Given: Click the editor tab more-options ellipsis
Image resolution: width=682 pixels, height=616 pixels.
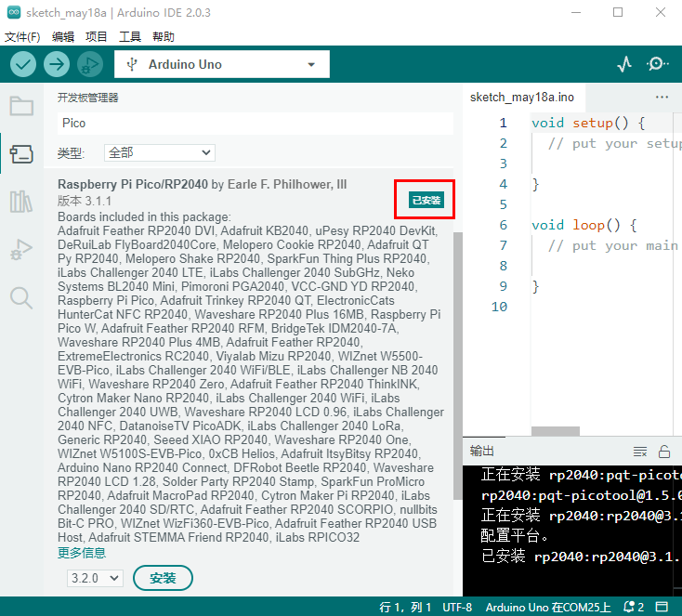Looking at the screenshot, I should (x=662, y=97).
